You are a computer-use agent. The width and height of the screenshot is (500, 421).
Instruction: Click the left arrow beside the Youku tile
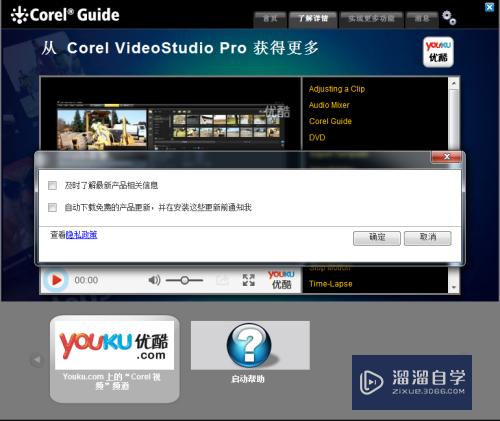37,360
